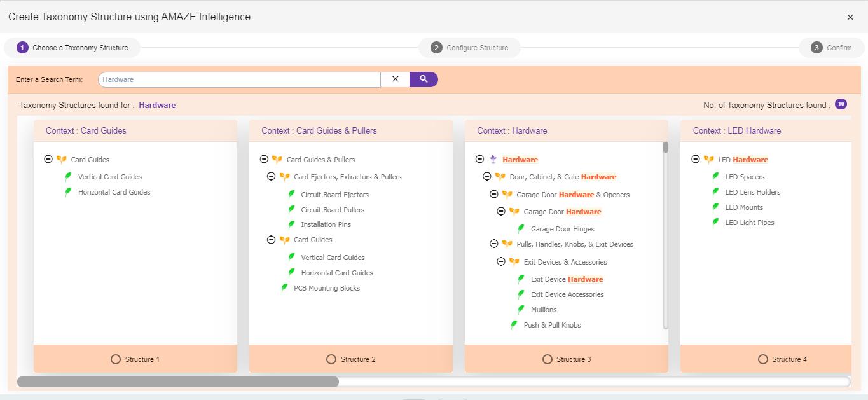Click the Hardware term in results heading

pos(157,106)
